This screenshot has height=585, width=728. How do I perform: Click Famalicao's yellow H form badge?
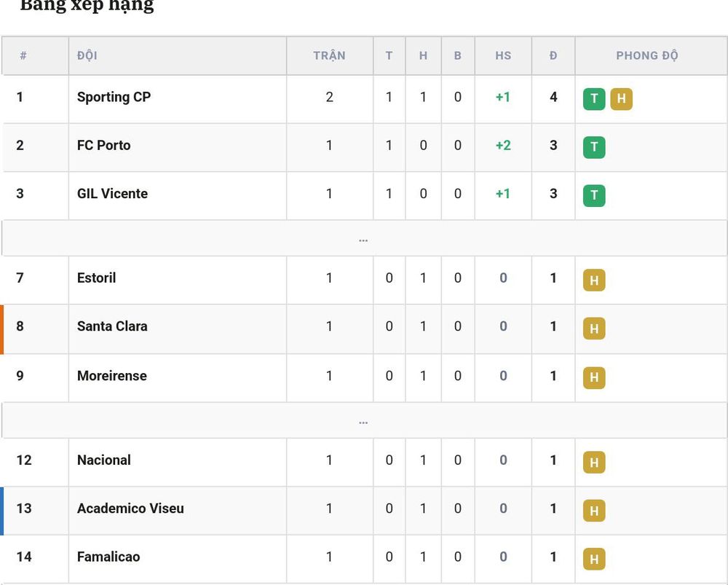(594, 559)
